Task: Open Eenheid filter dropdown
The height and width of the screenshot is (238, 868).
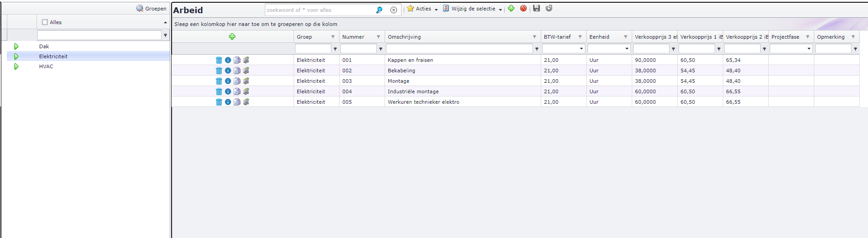Action: [x=627, y=49]
